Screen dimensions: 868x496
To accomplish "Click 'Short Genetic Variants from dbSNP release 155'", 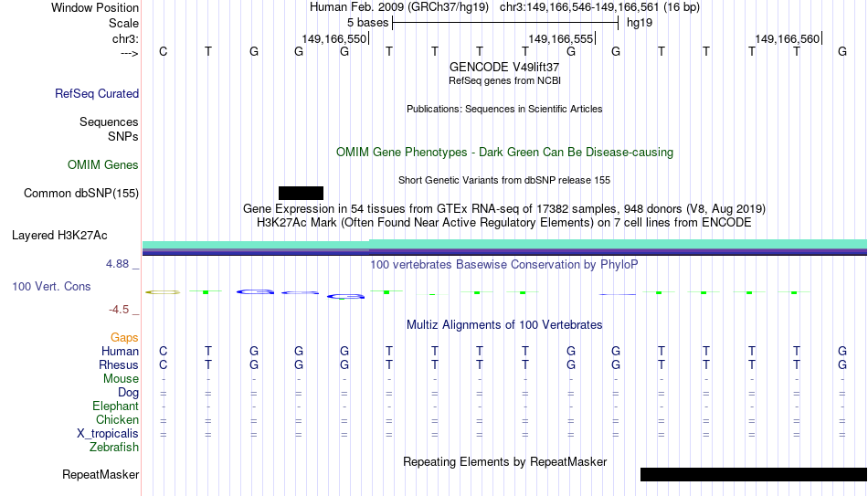I will click(x=504, y=181).
